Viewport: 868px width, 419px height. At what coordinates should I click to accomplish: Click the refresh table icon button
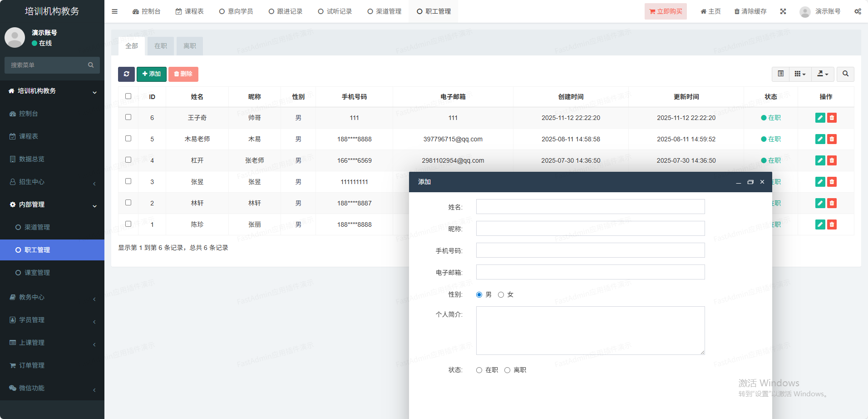[126, 74]
